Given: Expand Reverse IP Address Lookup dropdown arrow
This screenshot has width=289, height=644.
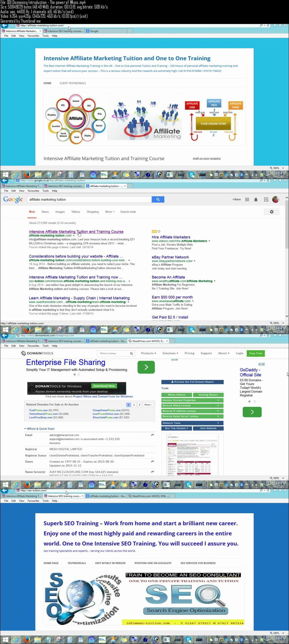Looking at the screenshot, I should (218, 411).
